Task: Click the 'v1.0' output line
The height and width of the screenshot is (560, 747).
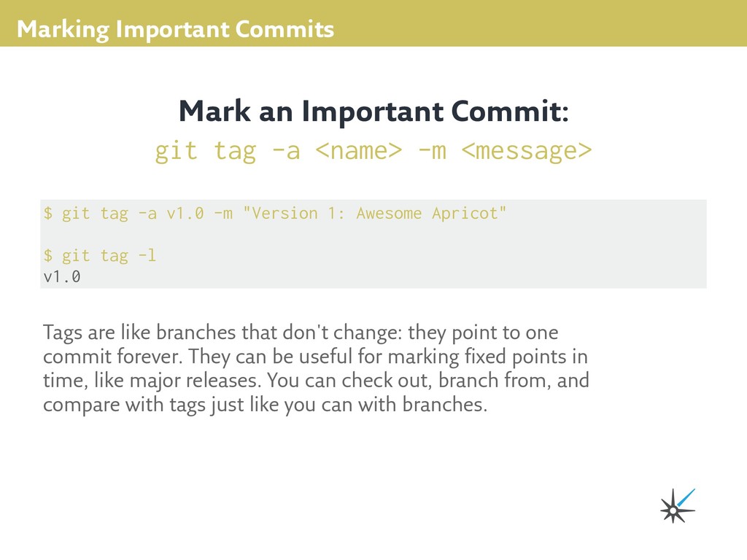Action: 62,276
